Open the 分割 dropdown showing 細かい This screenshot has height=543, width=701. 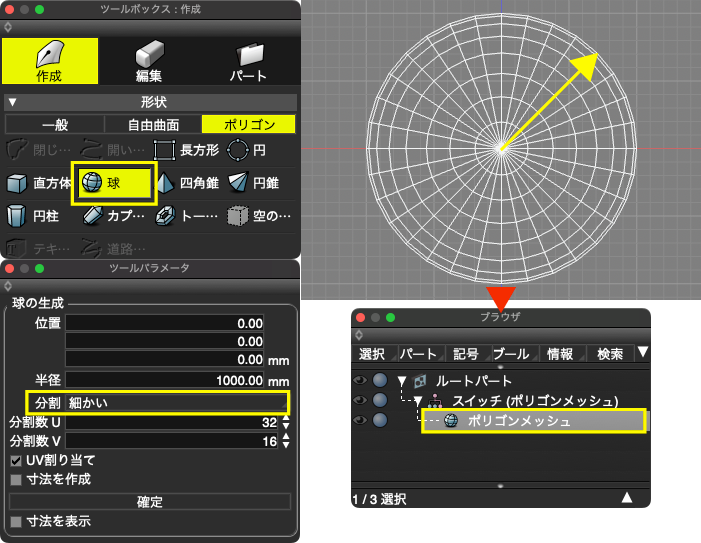coord(176,402)
